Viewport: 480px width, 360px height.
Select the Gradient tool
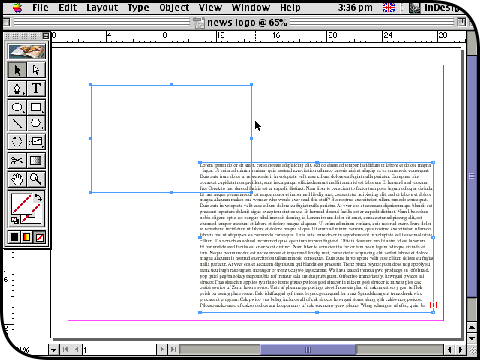click(x=36, y=161)
